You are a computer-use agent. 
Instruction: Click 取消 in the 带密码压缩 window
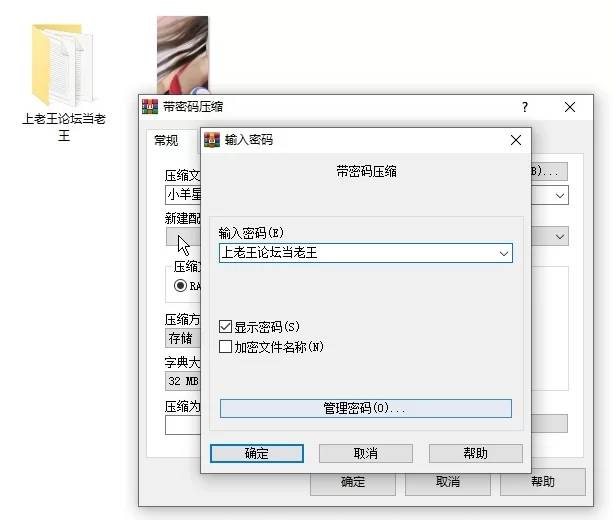pos(448,482)
